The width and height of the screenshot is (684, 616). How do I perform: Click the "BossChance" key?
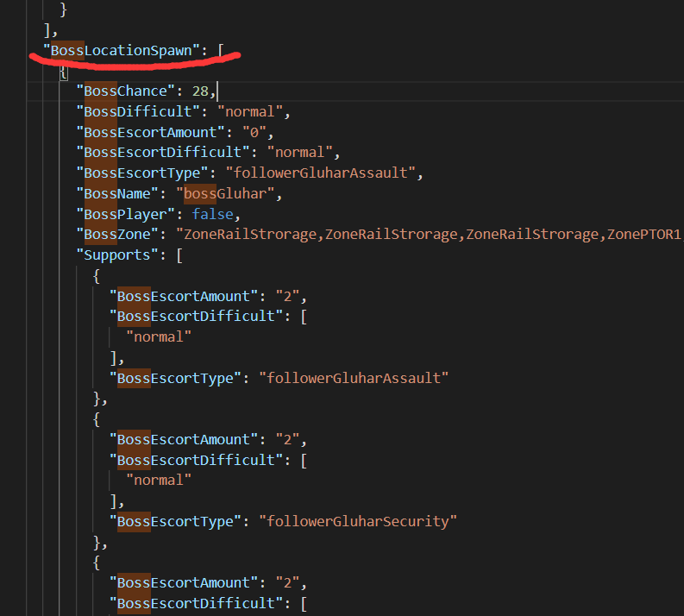click(x=126, y=91)
